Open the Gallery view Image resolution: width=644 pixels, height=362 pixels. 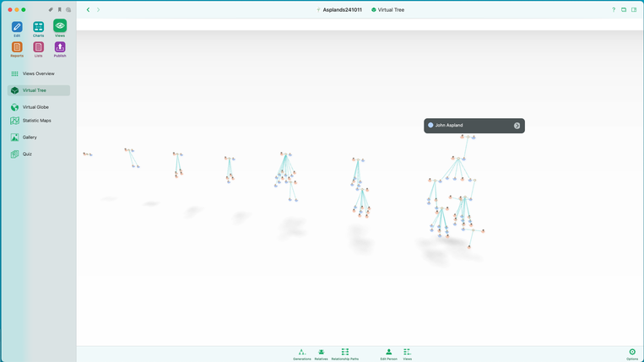39,137
